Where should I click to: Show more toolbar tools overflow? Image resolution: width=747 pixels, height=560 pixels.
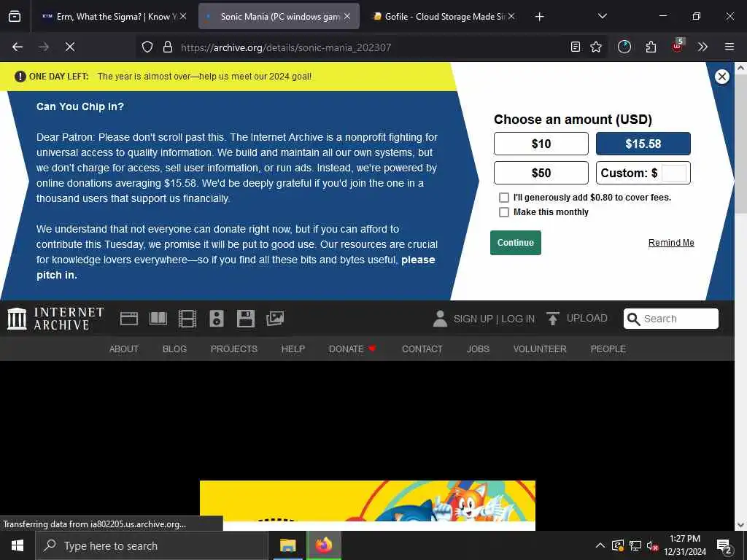(x=703, y=47)
